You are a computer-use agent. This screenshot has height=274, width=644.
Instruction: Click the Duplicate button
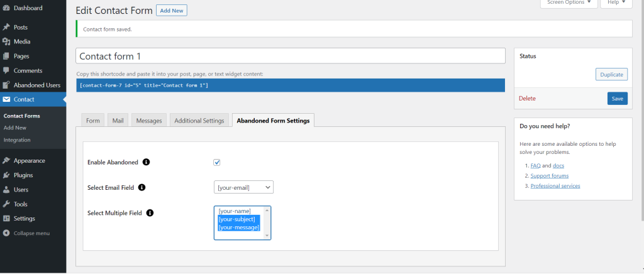[x=611, y=75]
